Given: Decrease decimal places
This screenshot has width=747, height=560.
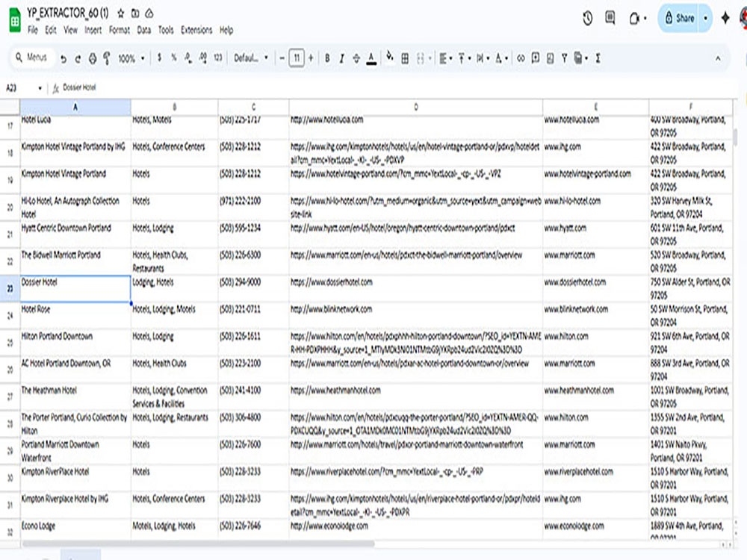Looking at the screenshot, I should pos(188,58).
